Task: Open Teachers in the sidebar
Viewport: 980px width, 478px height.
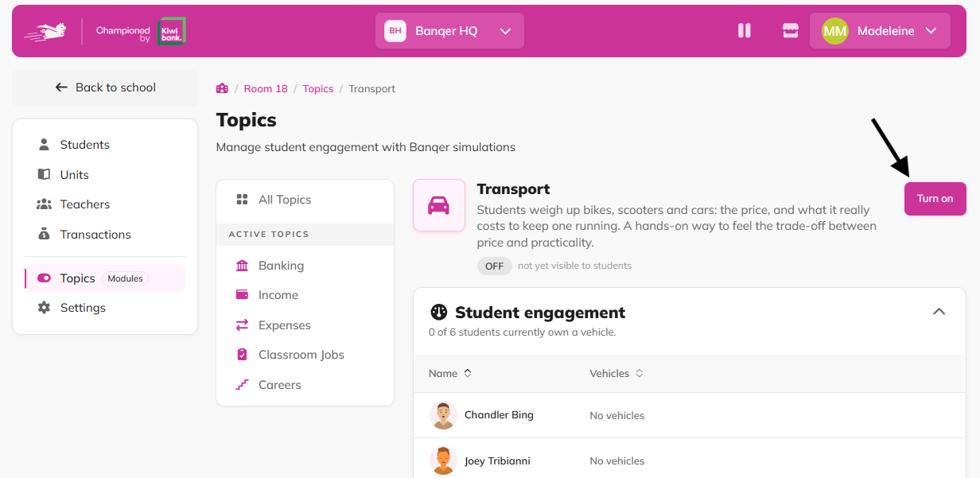Action: pyautogui.click(x=105, y=204)
